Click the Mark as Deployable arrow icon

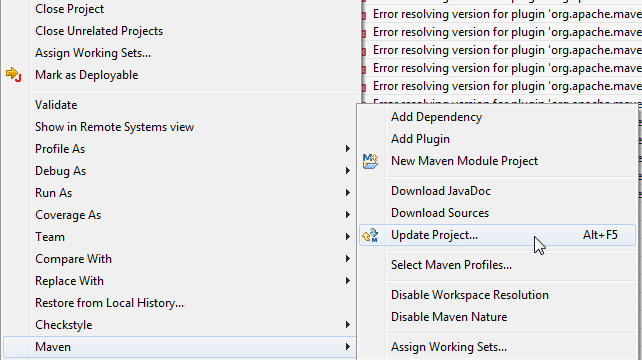click(14, 75)
